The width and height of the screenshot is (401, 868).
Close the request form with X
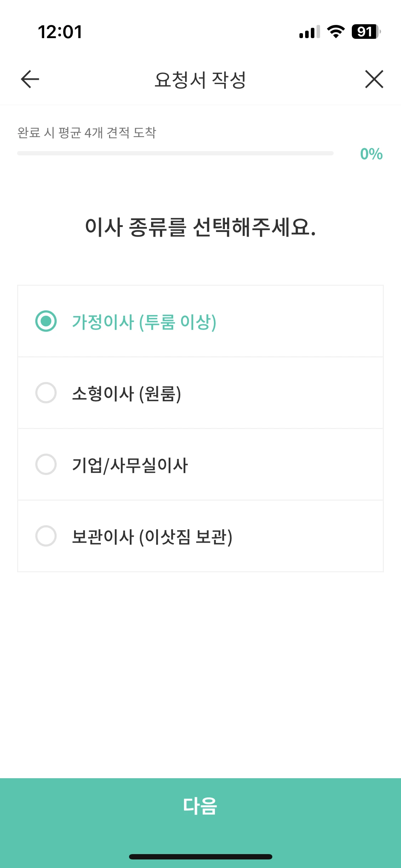tap(374, 79)
